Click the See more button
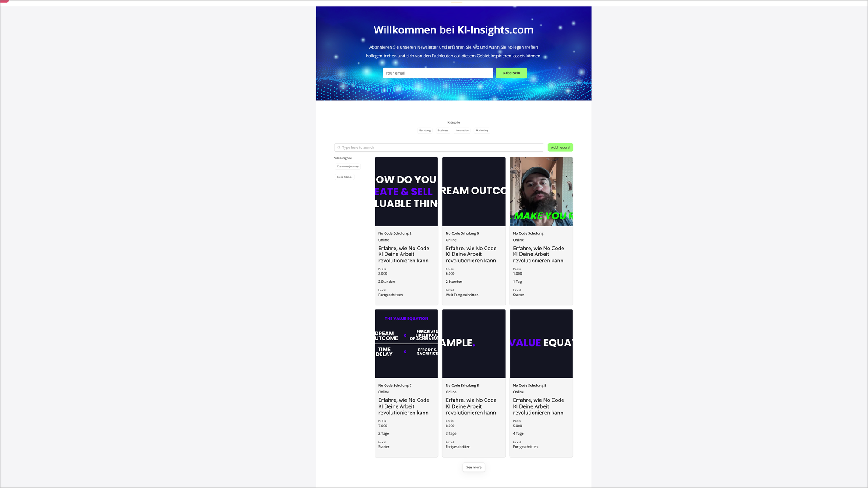This screenshot has width=868, height=488. (x=473, y=467)
